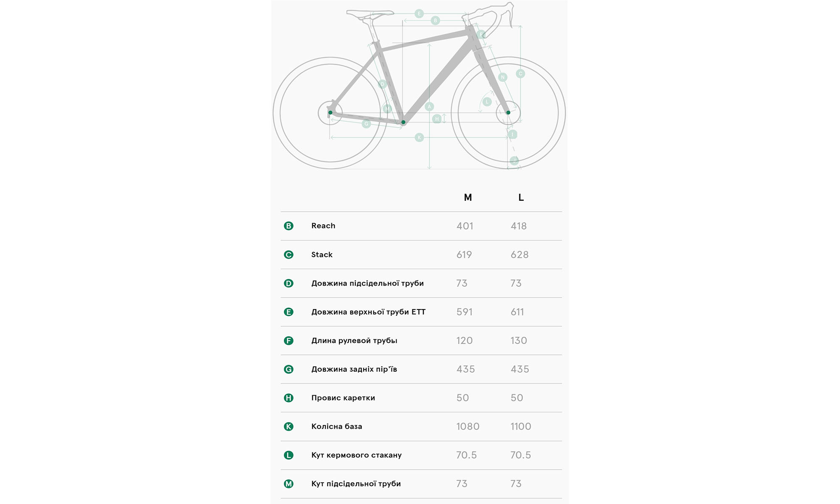
Task: Click the 418 reach value for size L
Action: (519, 226)
